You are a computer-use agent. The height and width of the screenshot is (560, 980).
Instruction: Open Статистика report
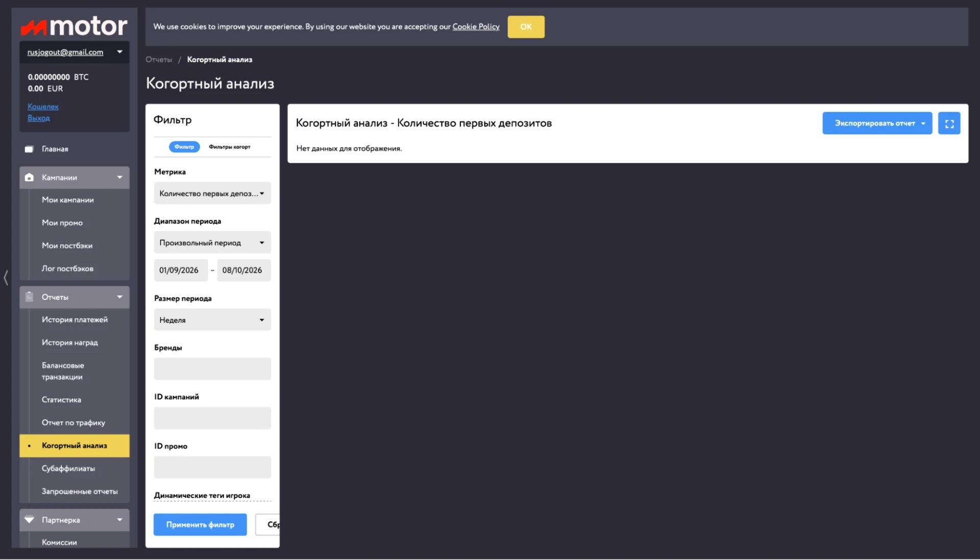coord(61,400)
